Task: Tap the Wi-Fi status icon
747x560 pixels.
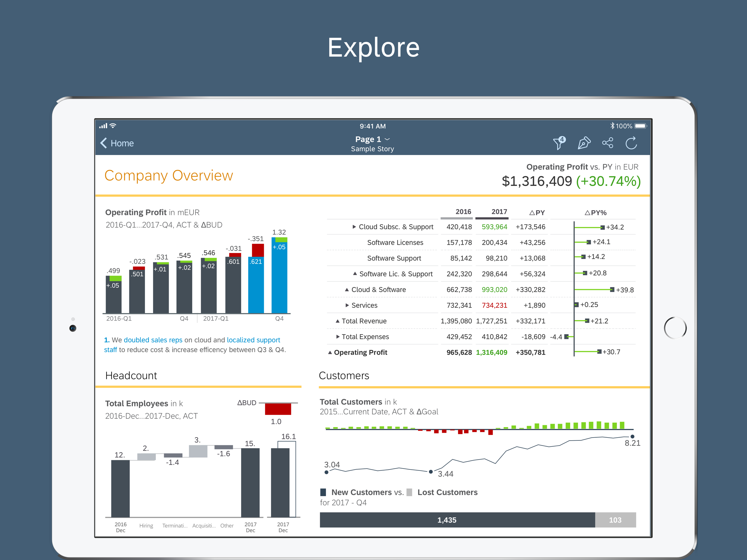Action: point(113,126)
